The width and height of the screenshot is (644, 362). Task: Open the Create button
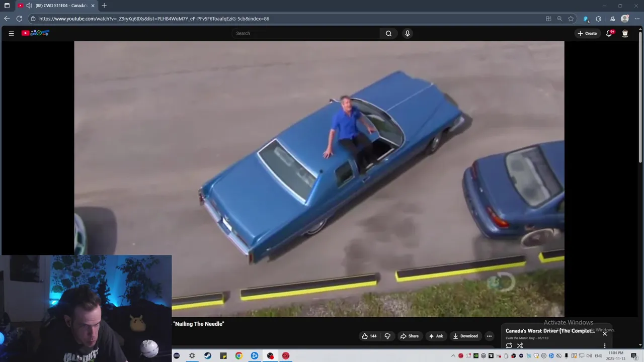pos(587,33)
